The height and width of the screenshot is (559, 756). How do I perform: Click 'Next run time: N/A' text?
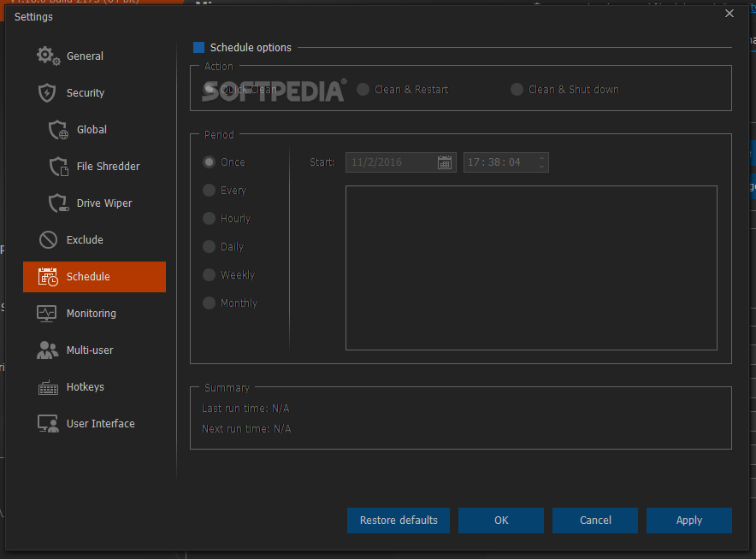[x=246, y=429]
